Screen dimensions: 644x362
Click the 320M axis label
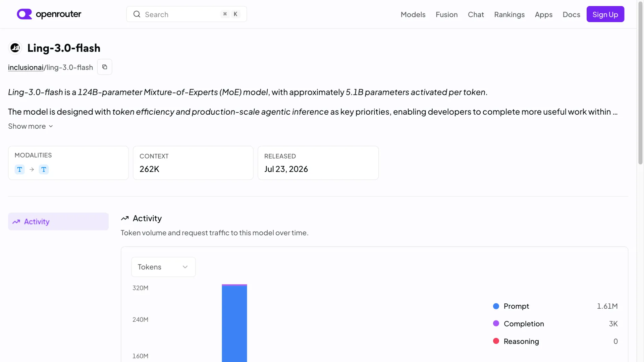coord(140,288)
